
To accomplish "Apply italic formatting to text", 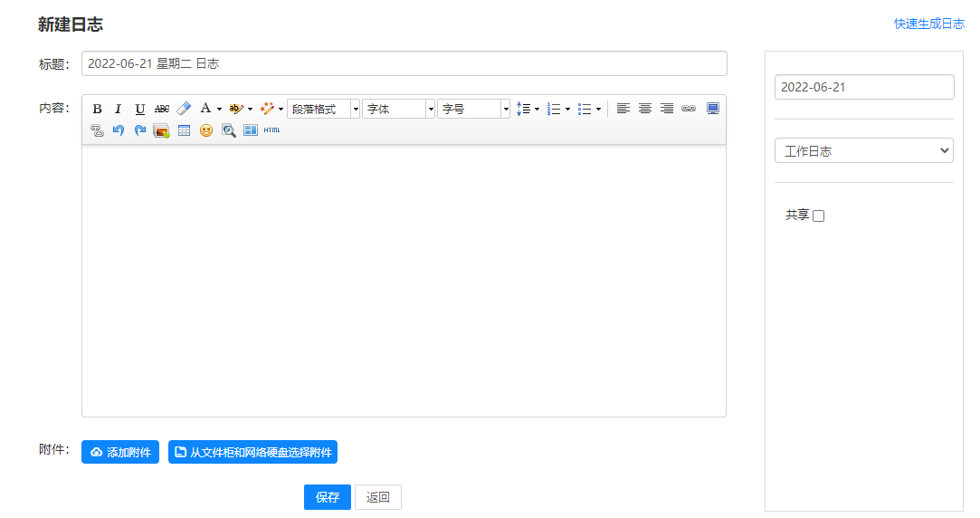I will [118, 109].
